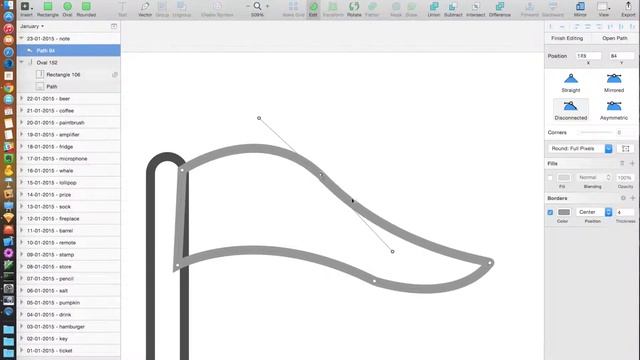
Task: Expand the 20-01-2015 - paintbrush artboard
Action: (x=22, y=122)
